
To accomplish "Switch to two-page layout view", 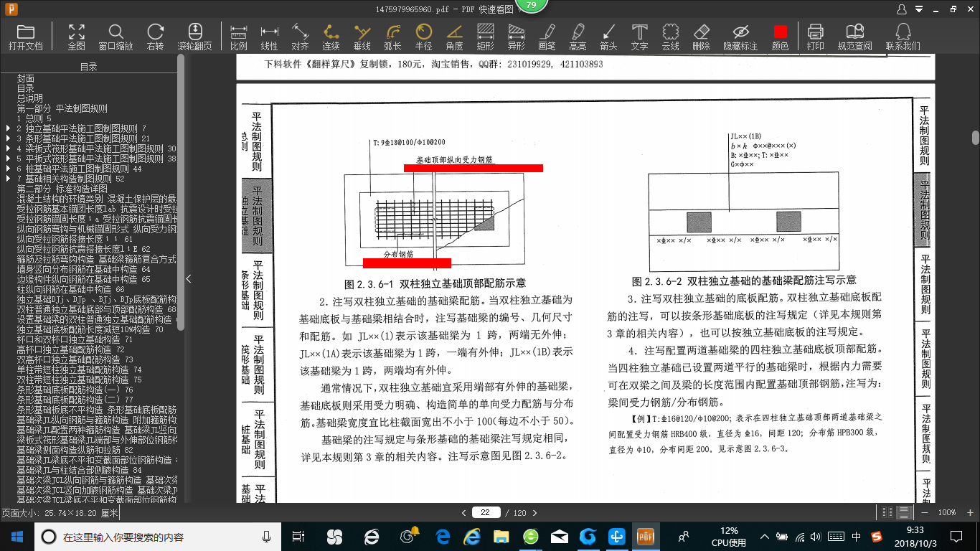I will coord(888,512).
